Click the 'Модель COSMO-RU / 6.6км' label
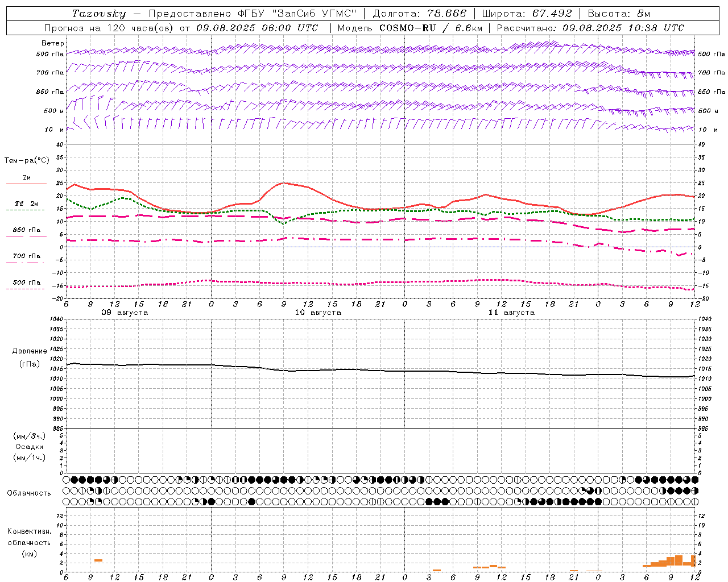This screenshot has width=728, height=582. [409, 28]
